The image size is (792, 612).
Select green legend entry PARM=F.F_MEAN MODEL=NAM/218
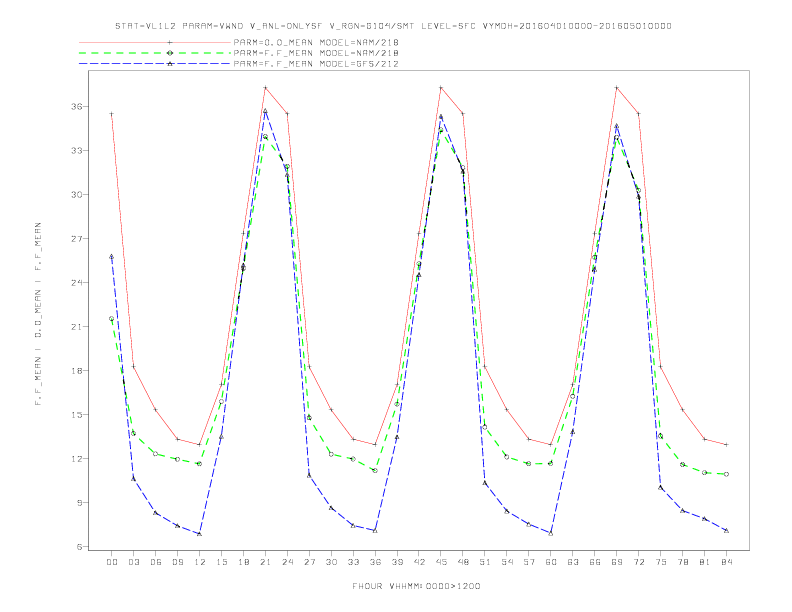316,53
